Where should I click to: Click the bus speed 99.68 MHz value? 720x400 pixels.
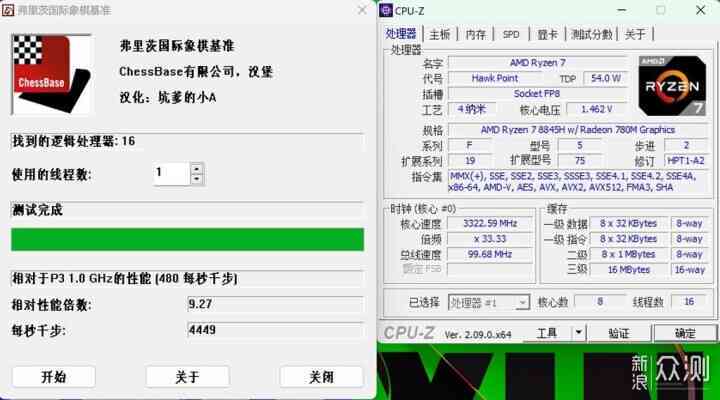tap(490, 254)
